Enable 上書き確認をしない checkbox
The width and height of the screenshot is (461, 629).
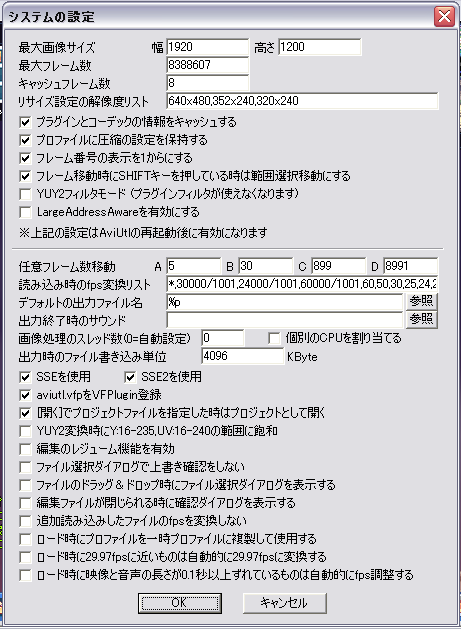[25, 467]
